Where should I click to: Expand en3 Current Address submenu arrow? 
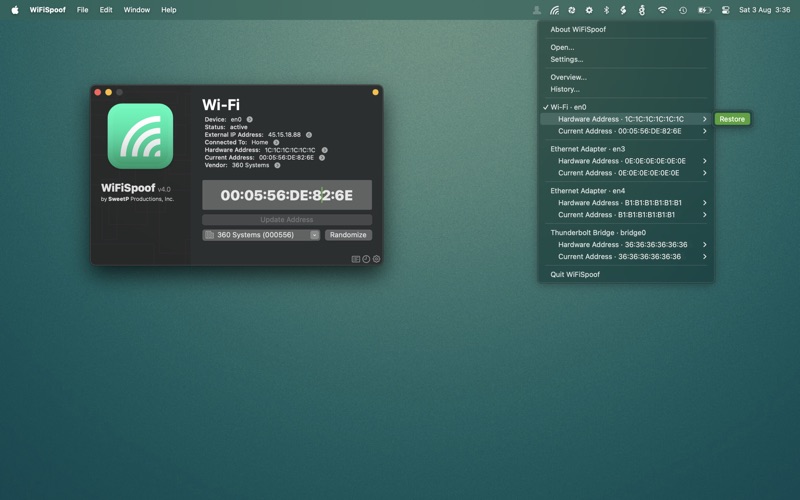coord(705,173)
